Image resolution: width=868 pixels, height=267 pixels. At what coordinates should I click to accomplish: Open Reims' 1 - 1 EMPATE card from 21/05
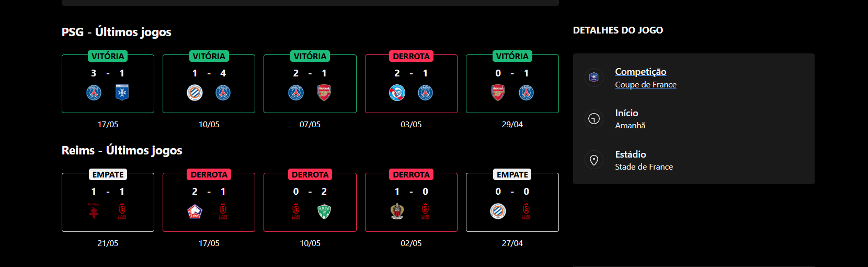tap(108, 203)
